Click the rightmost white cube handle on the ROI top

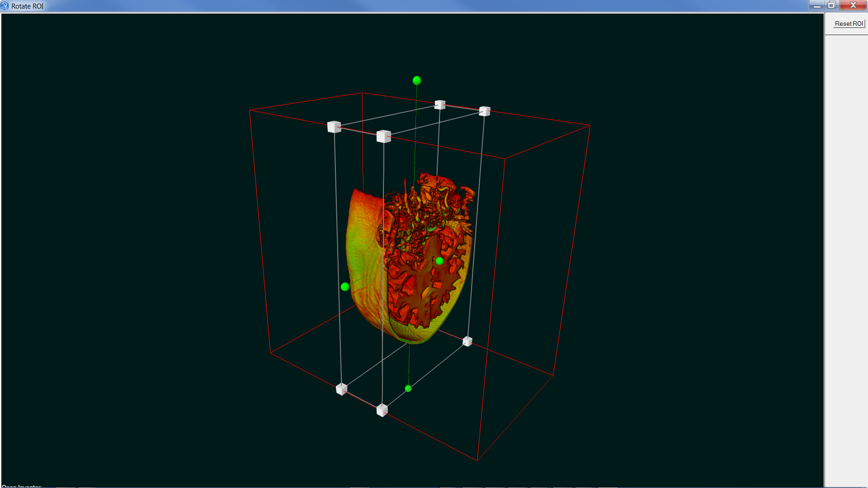click(485, 111)
